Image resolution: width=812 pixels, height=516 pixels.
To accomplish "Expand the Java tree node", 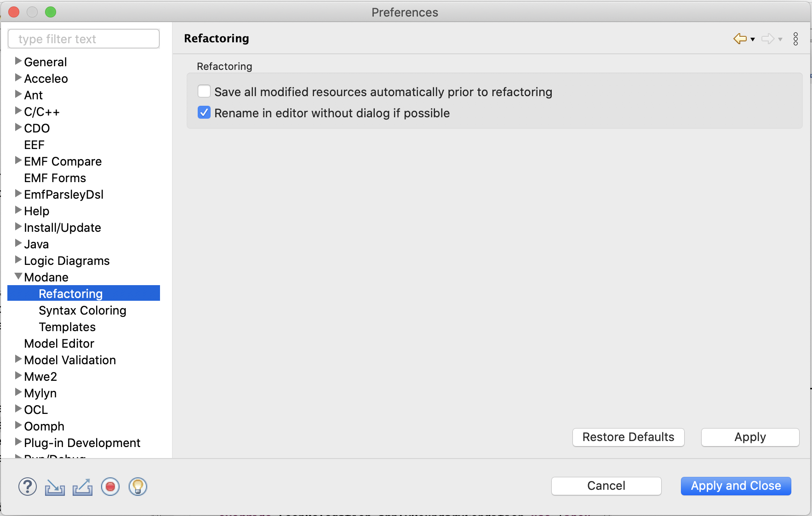I will tap(18, 243).
